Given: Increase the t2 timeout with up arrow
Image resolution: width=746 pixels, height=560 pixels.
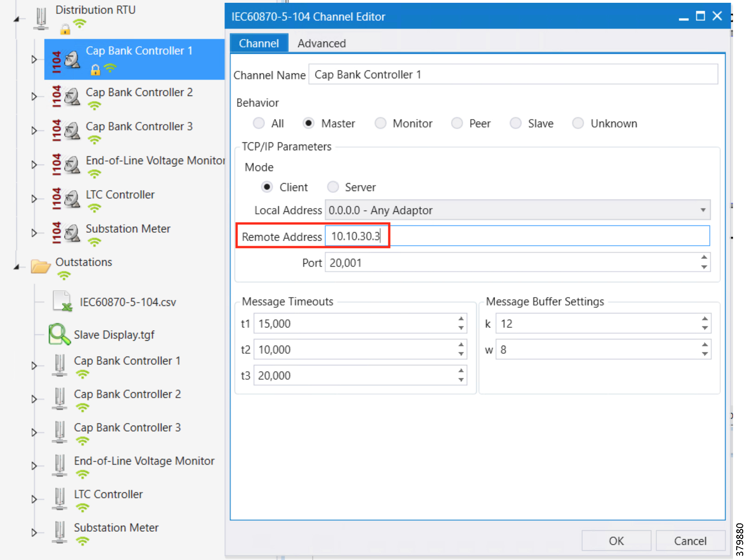Looking at the screenshot, I should click(461, 344).
